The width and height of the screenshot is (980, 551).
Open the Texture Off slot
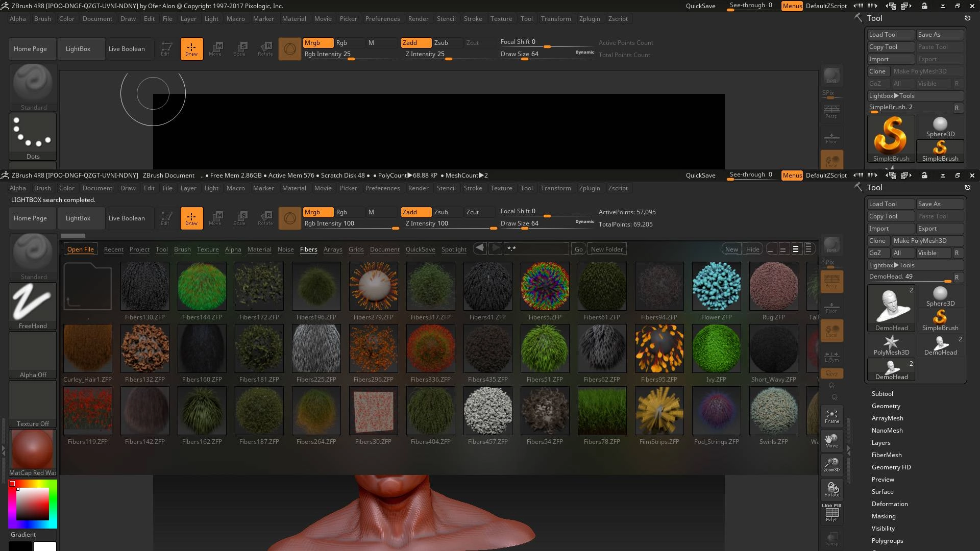click(33, 404)
